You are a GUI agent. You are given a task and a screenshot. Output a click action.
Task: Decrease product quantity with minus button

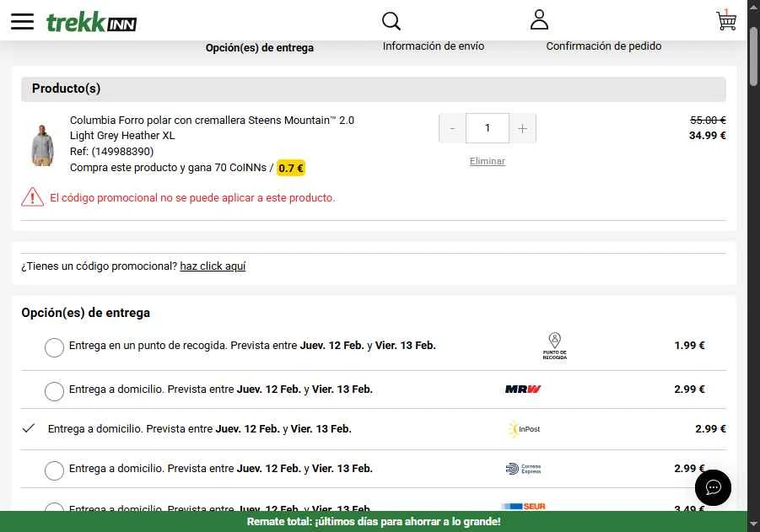click(x=452, y=128)
